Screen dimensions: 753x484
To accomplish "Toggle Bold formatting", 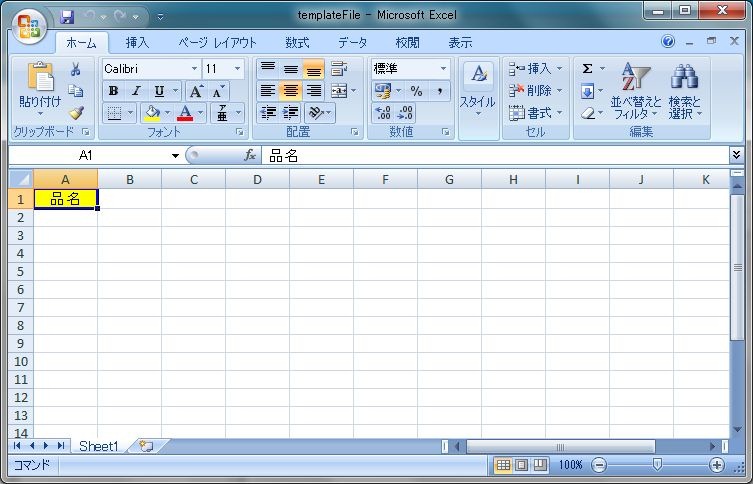I will [113, 91].
